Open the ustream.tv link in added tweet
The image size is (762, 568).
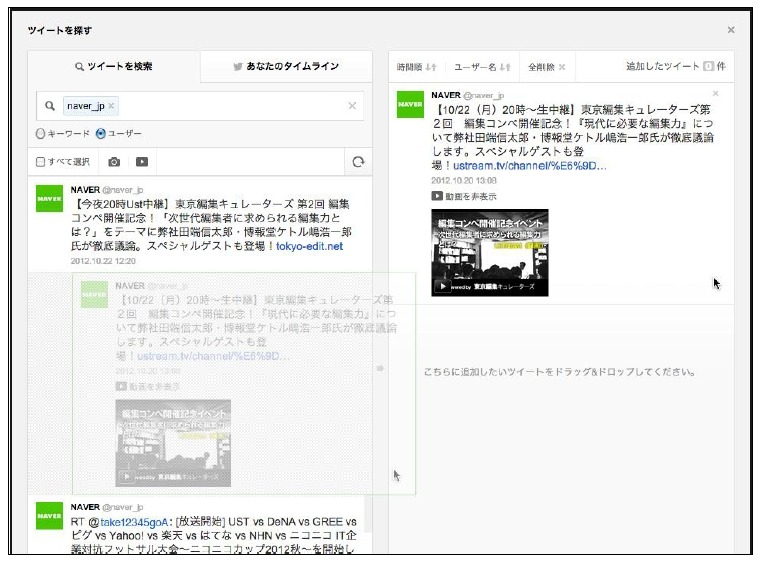pyautogui.click(x=530, y=166)
